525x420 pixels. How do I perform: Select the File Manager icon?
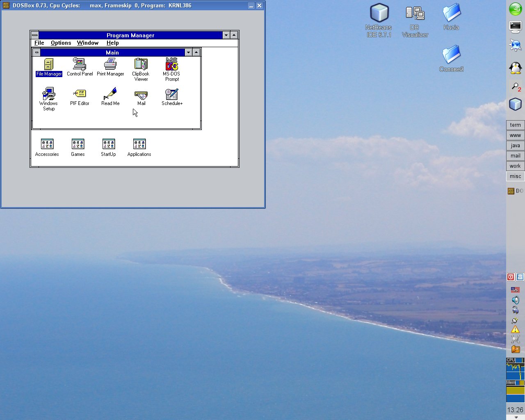[x=49, y=67]
